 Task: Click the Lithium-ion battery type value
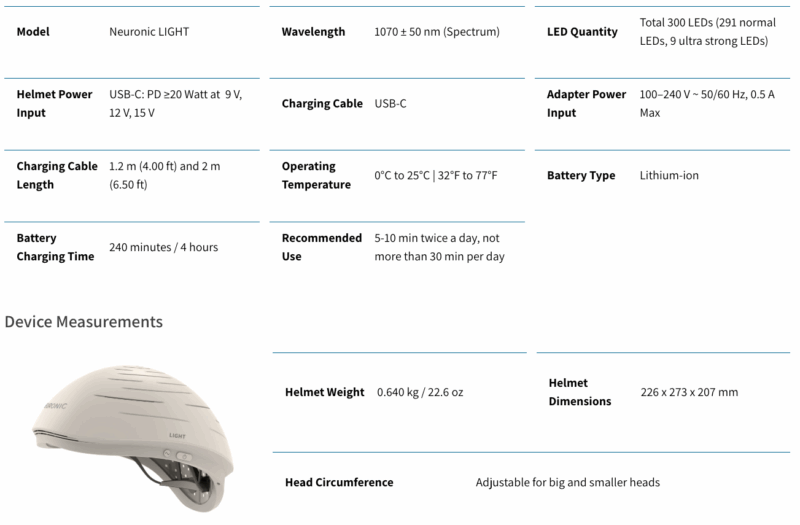click(x=669, y=176)
